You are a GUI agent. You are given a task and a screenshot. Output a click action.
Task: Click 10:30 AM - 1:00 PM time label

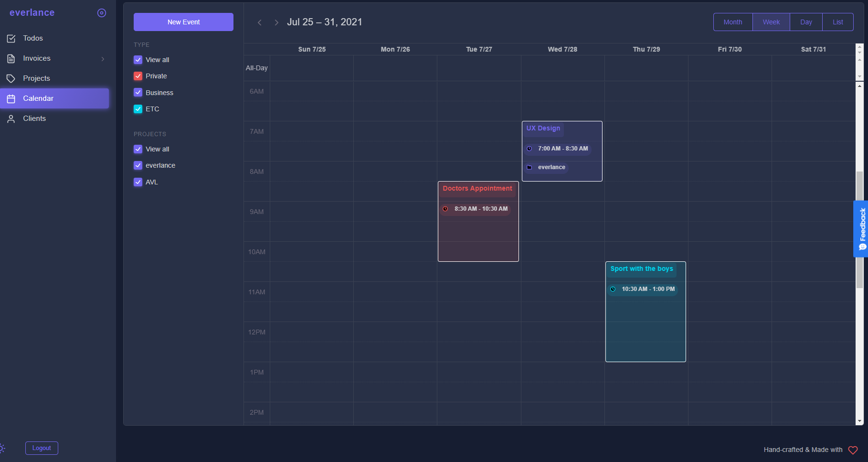pos(648,289)
